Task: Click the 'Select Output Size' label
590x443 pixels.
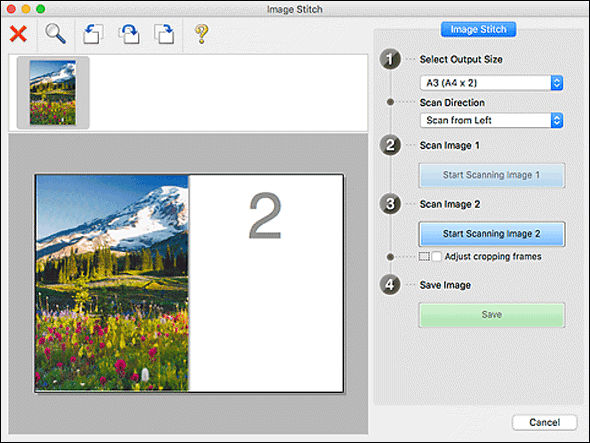Action: coord(461,59)
